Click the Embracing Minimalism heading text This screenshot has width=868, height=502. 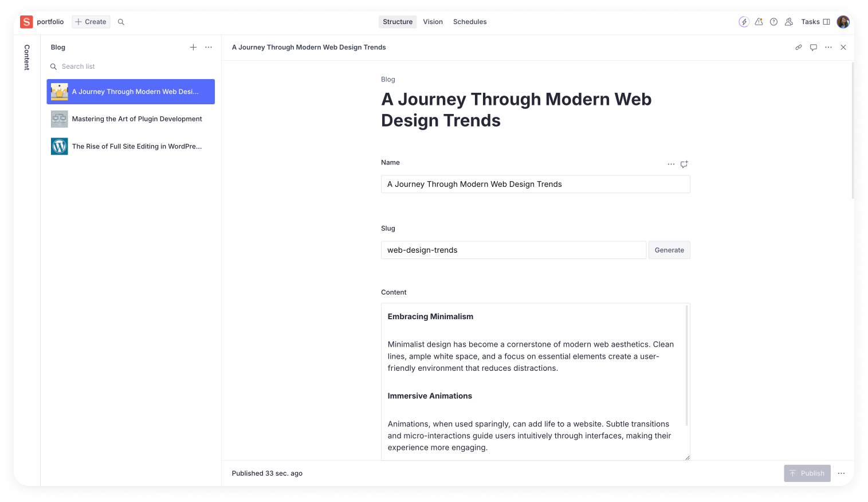pos(430,316)
